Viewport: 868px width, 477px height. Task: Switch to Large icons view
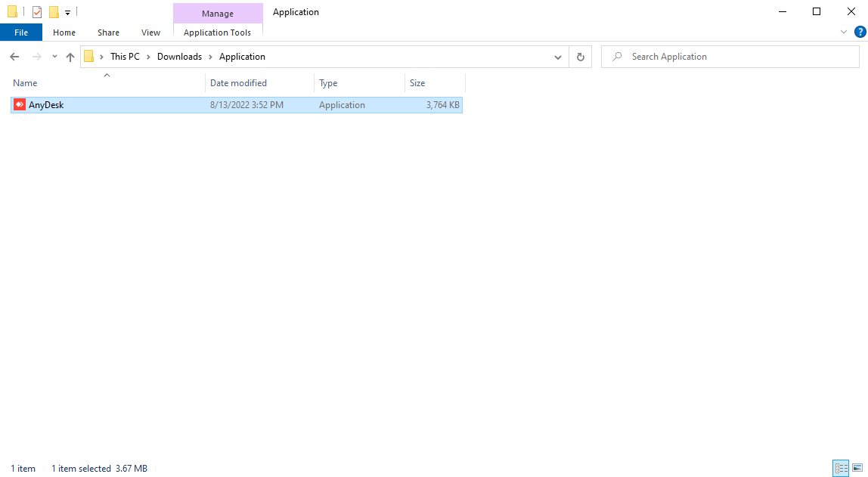tap(857, 468)
